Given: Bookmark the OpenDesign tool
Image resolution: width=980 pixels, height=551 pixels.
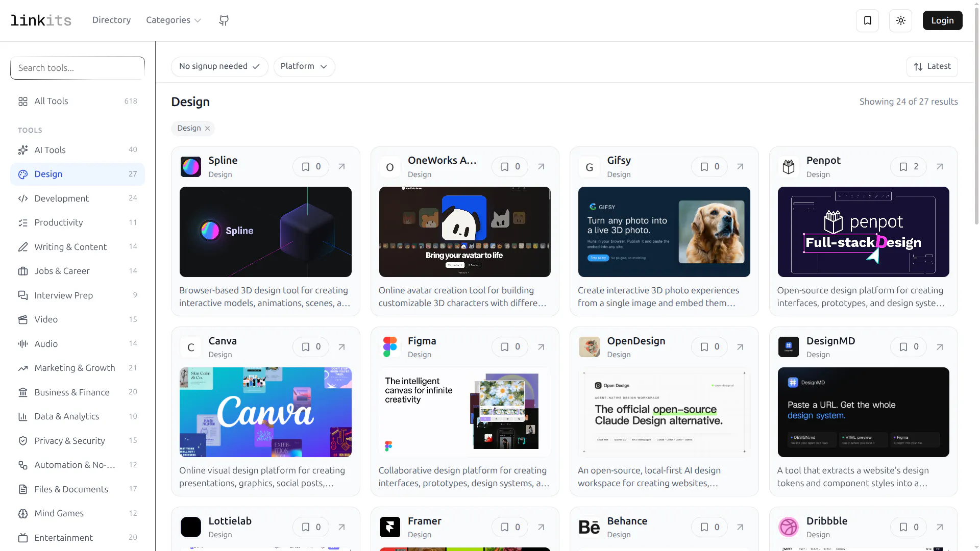Looking at the screenshot, I should pos(709,347).
